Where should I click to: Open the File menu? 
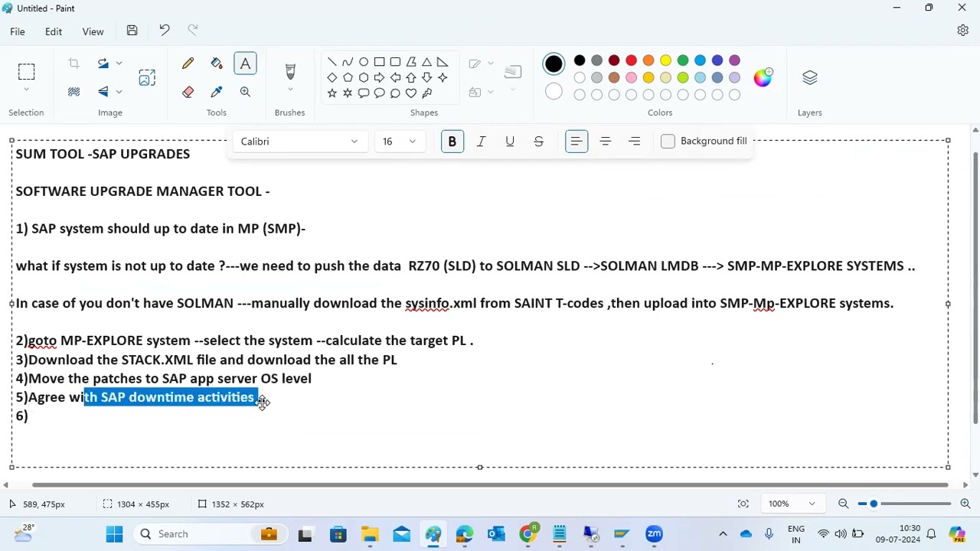coord(17,31)
